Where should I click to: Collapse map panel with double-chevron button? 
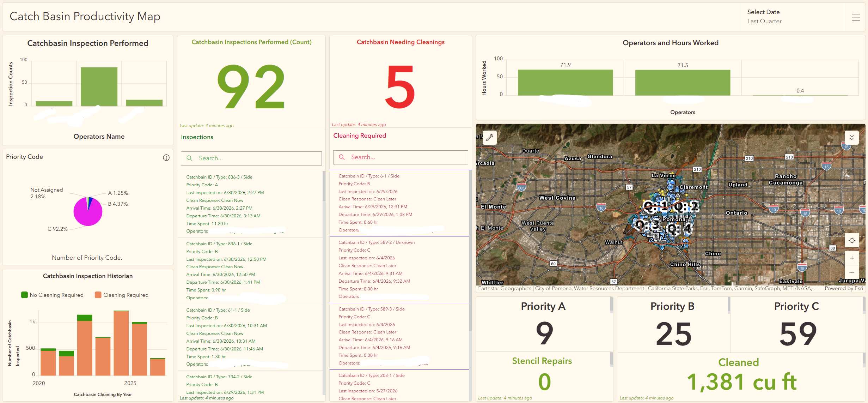click(x=852, y=137)
